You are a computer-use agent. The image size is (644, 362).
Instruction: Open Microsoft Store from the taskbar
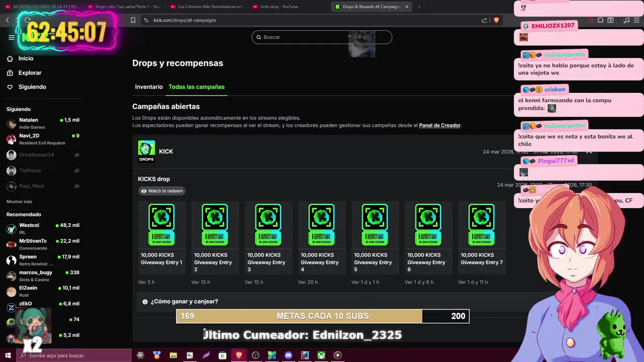coord(222,355)
